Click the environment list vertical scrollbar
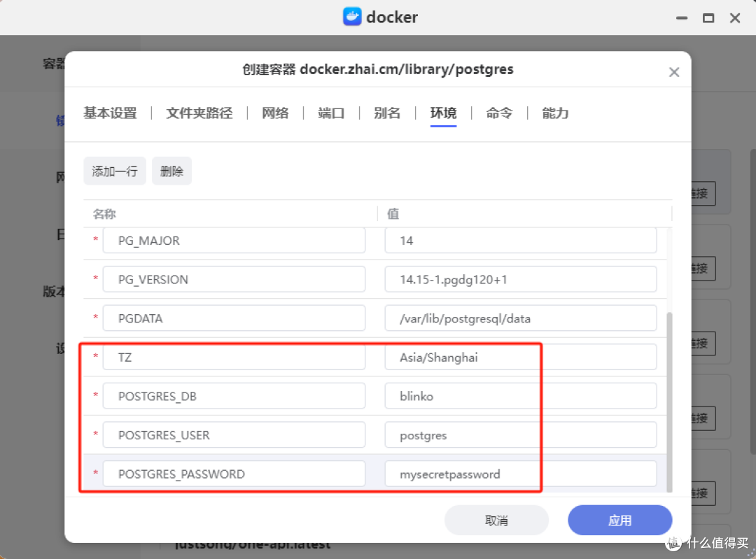756x559 pixels. point(669,402)
